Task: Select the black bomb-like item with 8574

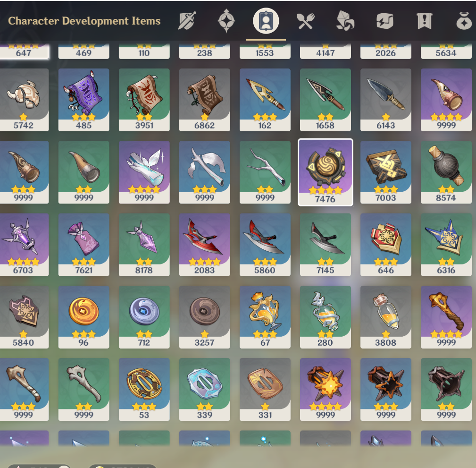Action: click(446, 172)
